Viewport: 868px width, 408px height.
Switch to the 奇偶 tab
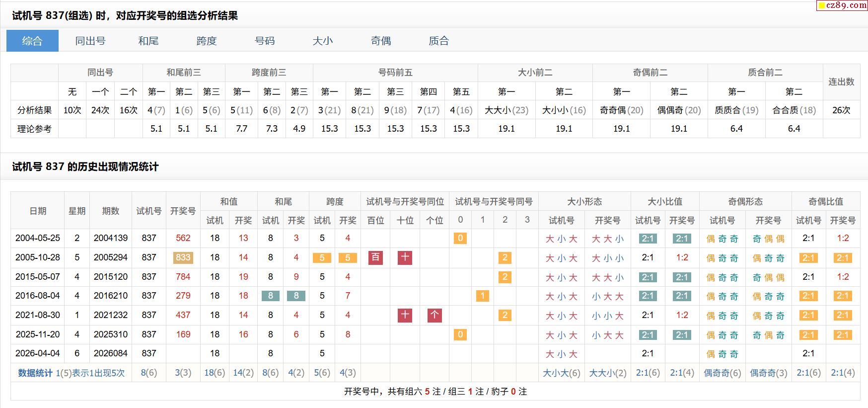click(x=381, y=41)
